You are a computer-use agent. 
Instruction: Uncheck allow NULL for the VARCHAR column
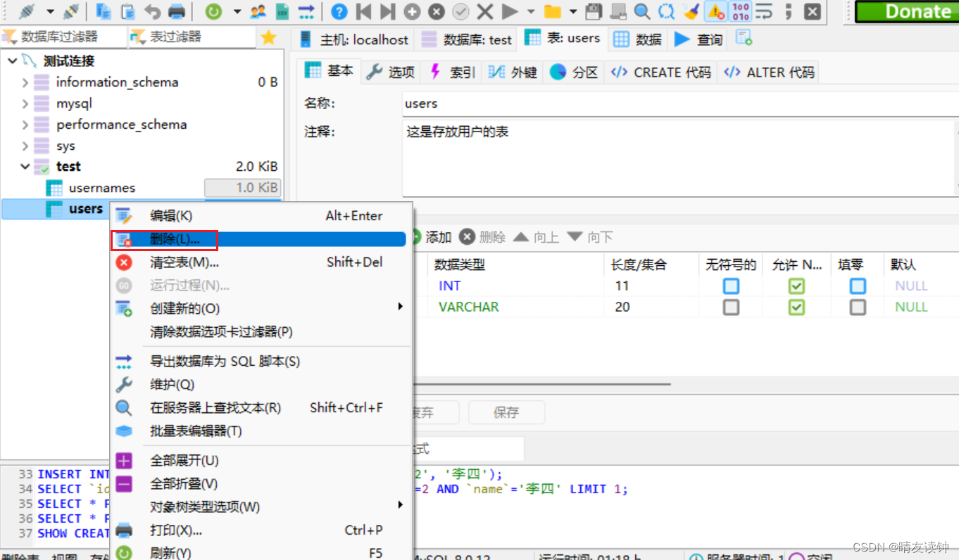coord(796,307)
